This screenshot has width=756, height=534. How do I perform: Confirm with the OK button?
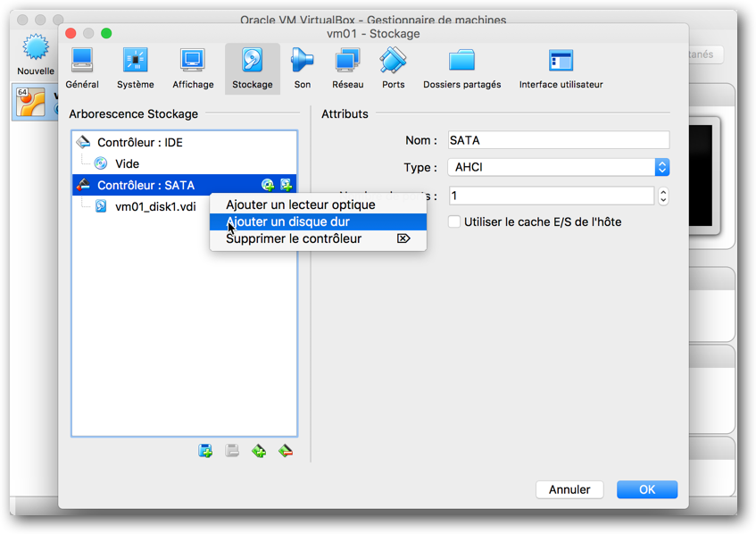[647, 489]
